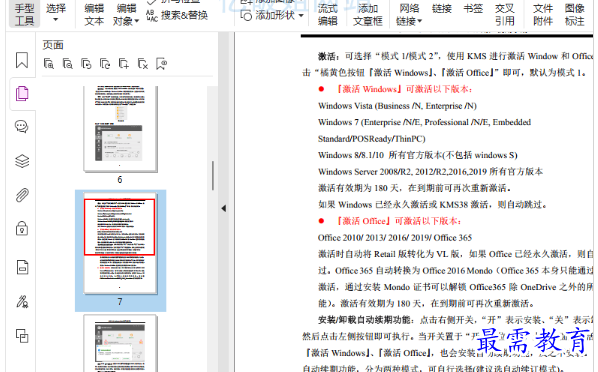This screenshot has height=372, width=598.
Task: Click the page number 6 label
Action: pos(120,180)
